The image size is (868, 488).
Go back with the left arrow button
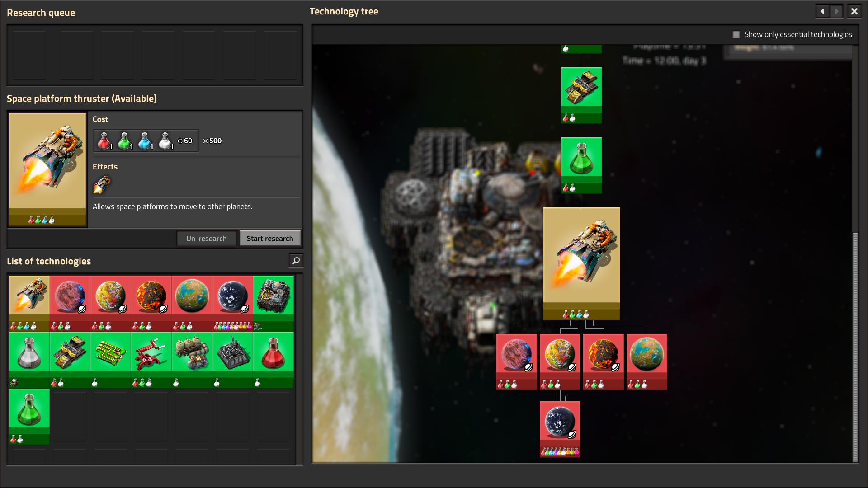(x=822, y=11)
